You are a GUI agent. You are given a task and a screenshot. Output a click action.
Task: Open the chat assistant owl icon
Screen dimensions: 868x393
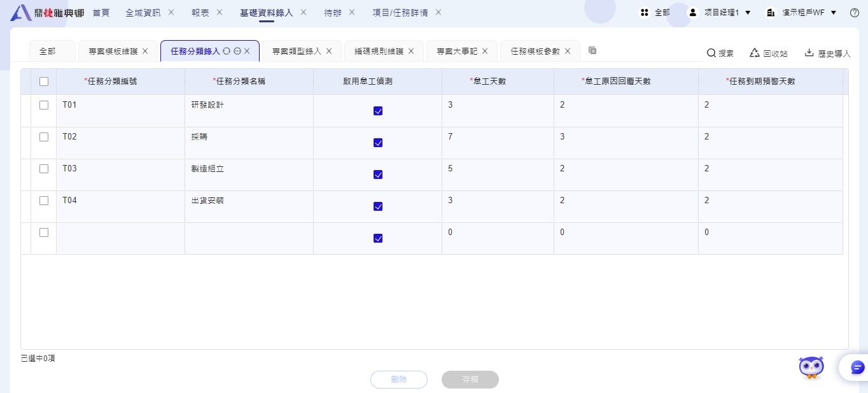click(x=811, y=367)
